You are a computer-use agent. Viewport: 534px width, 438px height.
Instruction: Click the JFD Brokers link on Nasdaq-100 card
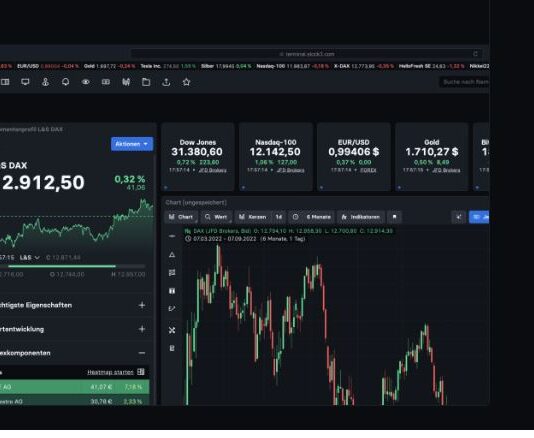click(290, 170)
